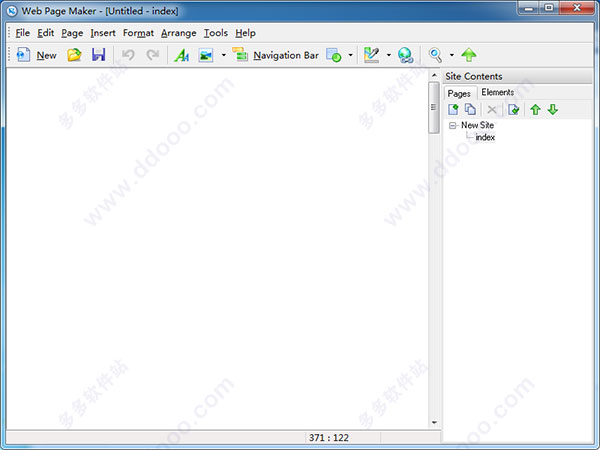Screen dimensions: 600x450
Task: Click the page properties icon in Site Contents
Action: click(514, 110)
